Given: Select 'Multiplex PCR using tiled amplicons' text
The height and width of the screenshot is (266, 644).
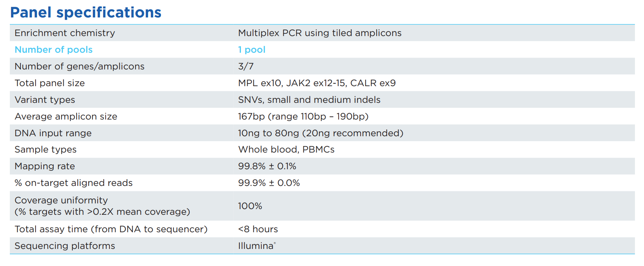Looking at the screenshot, I should click(320, 33).
